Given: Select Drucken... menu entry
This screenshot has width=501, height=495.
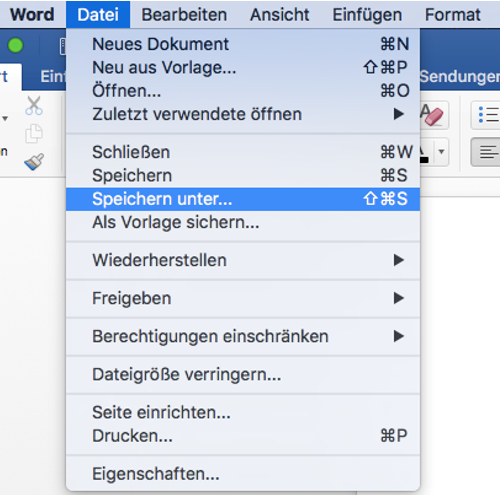Looking at the screenshot, I should tap(243, 436).
